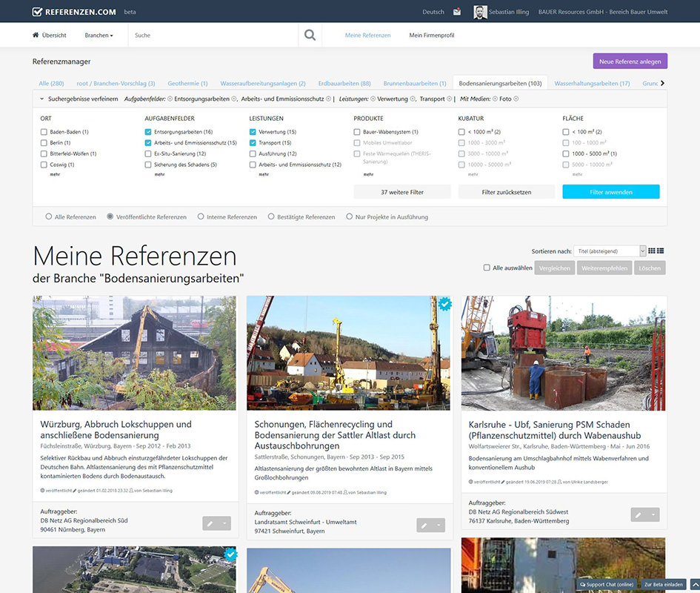Open the Karlsruhe reference photo thumbnail
The height and width of the screenshot is (593, 700).
tap(562, 354)
